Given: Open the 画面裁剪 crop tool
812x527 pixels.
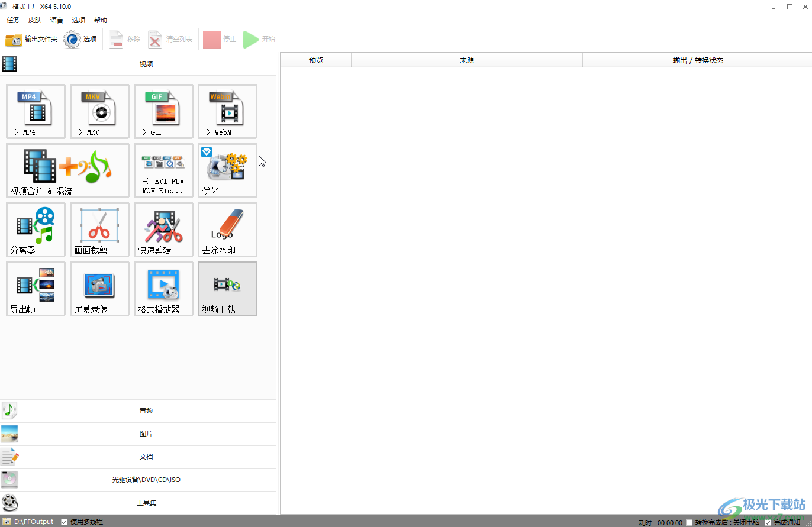Looking at the screenshot, I should click(x=99, y=230).
